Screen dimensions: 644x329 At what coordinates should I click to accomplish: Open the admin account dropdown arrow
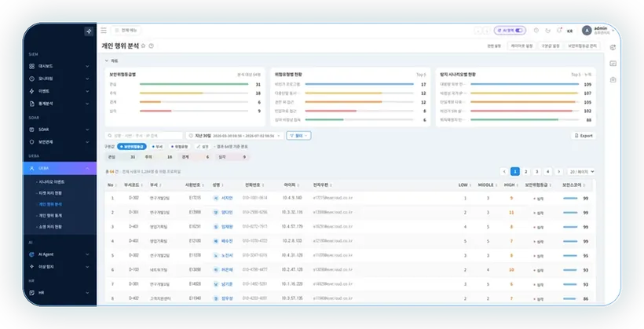point(613,31)
